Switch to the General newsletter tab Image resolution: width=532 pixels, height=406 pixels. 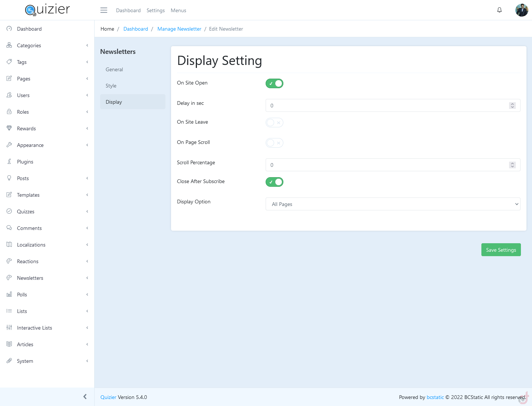click(x=115, y=69)
